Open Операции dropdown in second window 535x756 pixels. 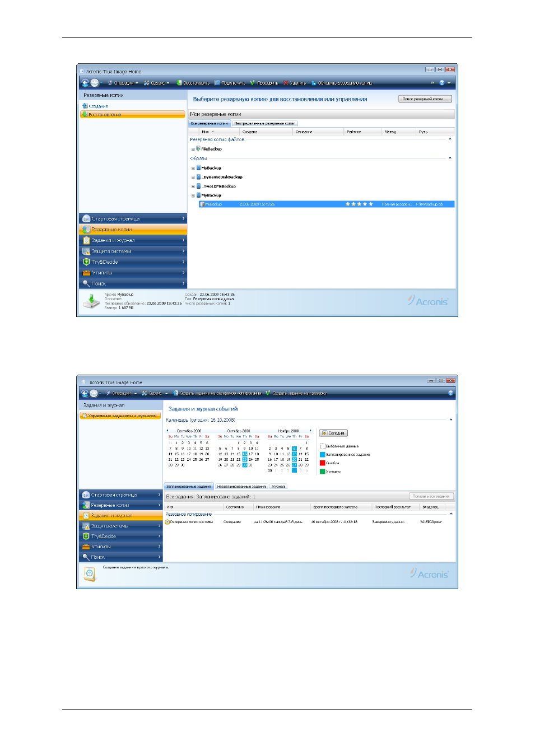click(121, 393)
